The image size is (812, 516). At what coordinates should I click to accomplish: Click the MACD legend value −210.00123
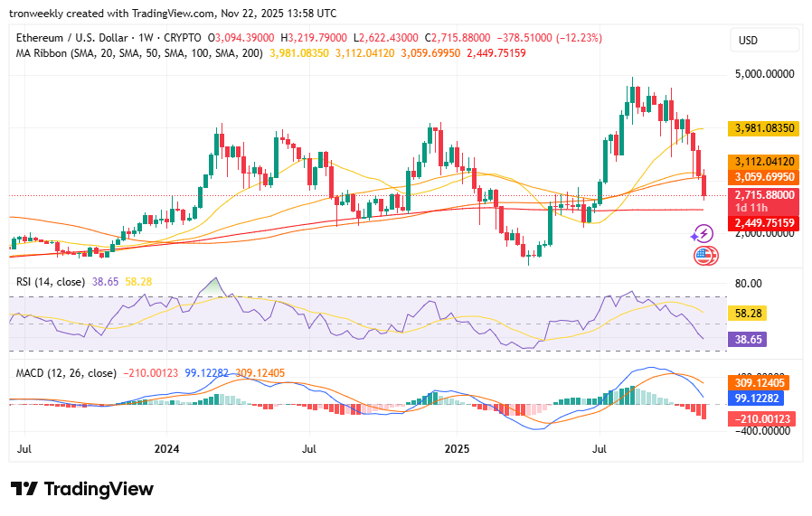coord(151,372)
